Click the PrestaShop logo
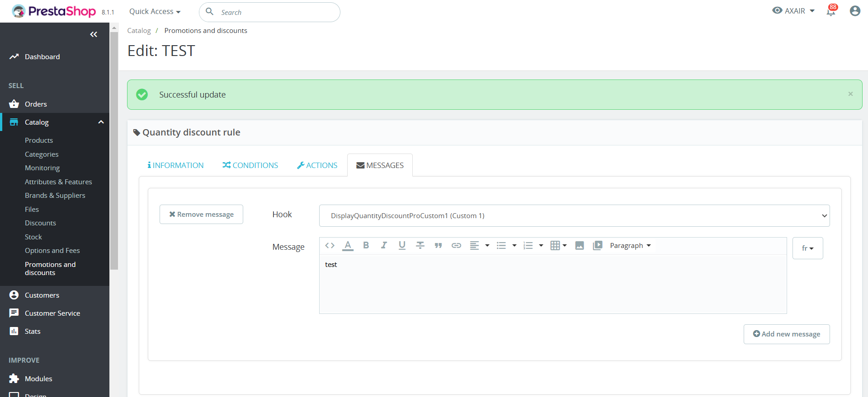 coord(54,11)
